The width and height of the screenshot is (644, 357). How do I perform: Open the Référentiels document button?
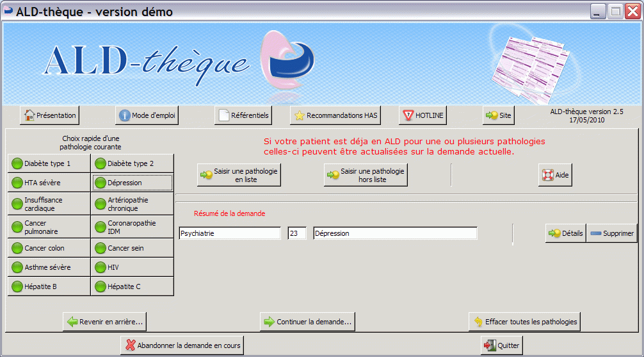(243, 115)
